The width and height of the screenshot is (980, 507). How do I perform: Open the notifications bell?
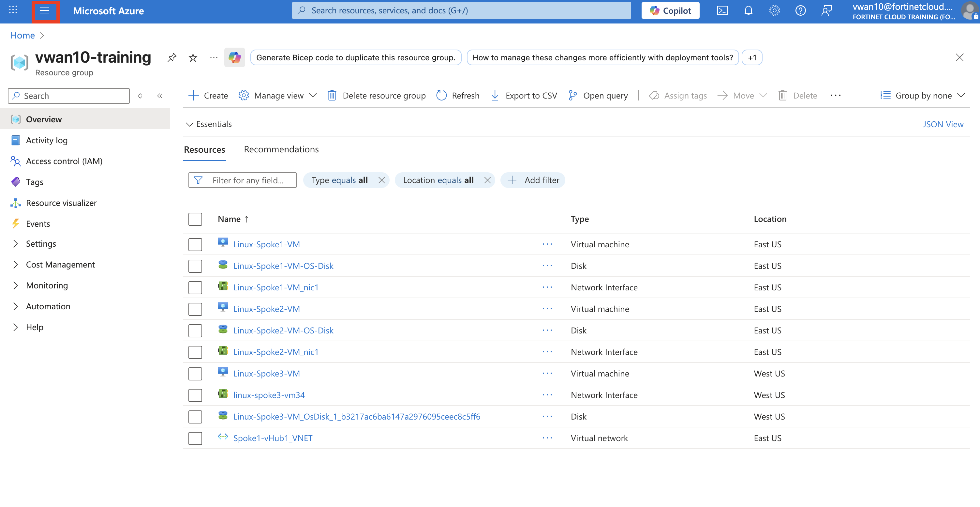[748, 11]
